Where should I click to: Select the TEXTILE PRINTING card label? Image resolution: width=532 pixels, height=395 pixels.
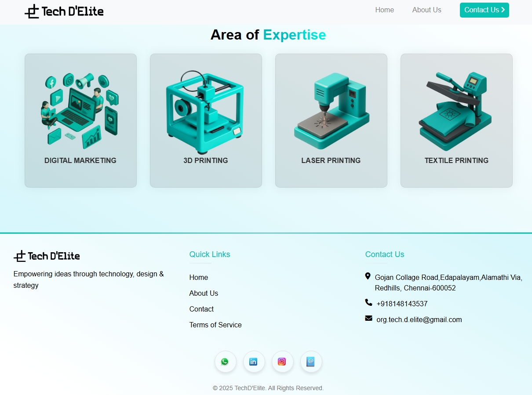point(456,160)
